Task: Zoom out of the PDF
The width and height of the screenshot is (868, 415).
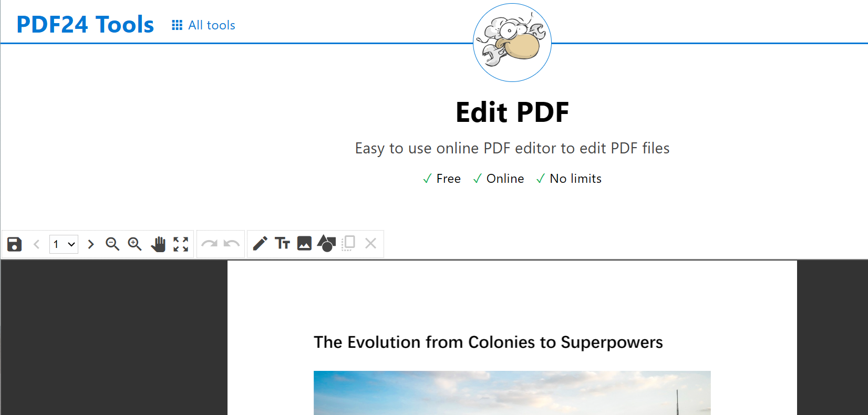Action: point(112,244)
